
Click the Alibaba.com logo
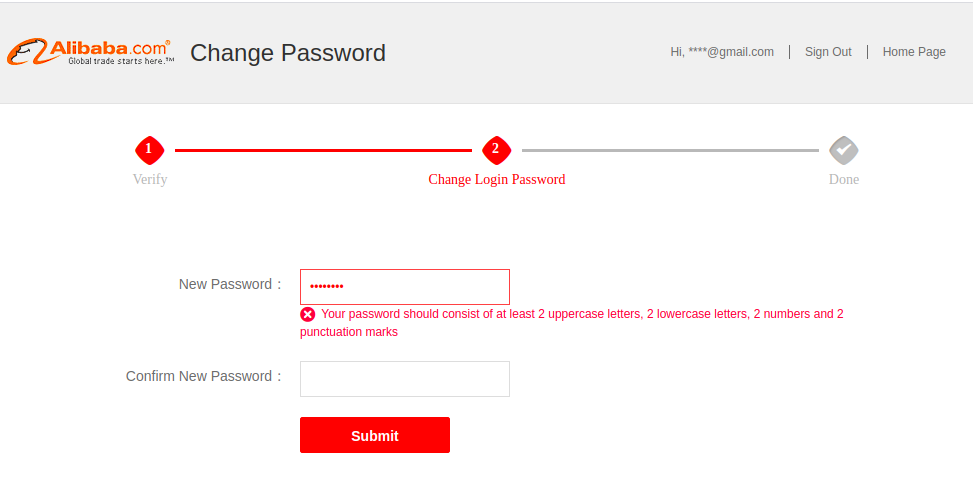(90, 52)
